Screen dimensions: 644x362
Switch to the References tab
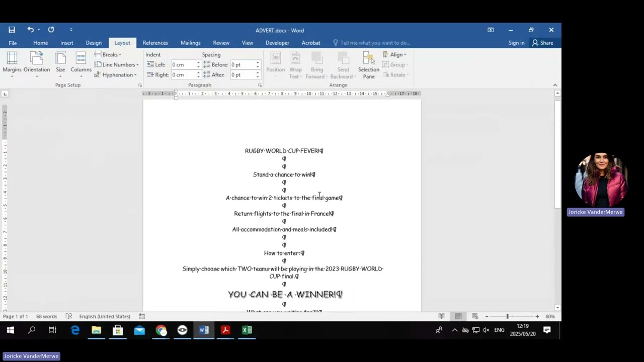155,43
